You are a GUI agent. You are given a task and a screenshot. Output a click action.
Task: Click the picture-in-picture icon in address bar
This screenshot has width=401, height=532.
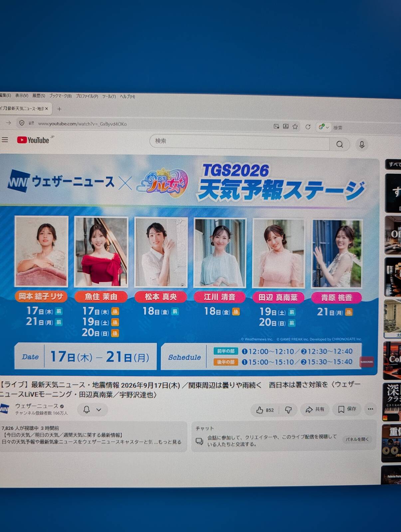click(276, 126)
